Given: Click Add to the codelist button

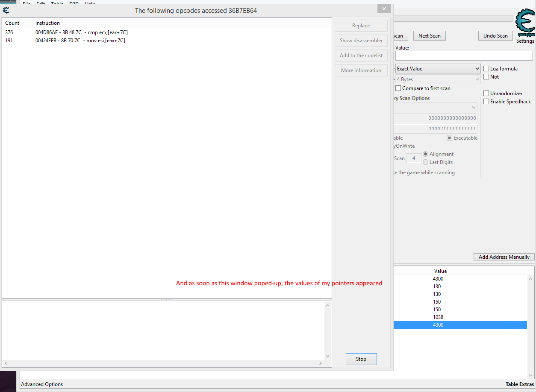Looking at the screenshot, I should [x=361, y=56].
